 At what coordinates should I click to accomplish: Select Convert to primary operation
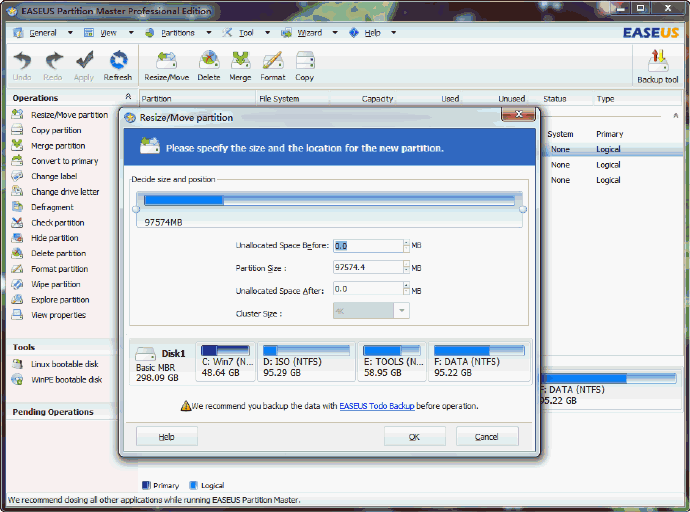click(65, 161)
